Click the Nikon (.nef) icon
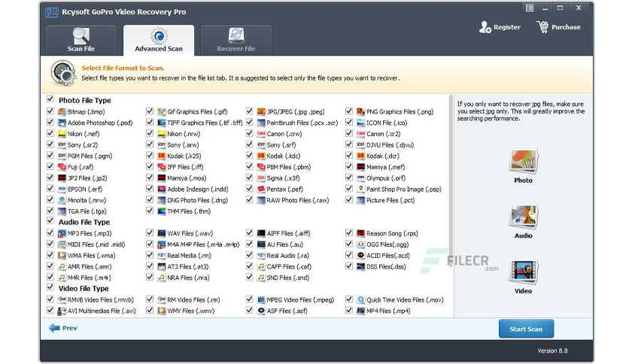The height and width of the screenshot is (364, 629). 62,134
